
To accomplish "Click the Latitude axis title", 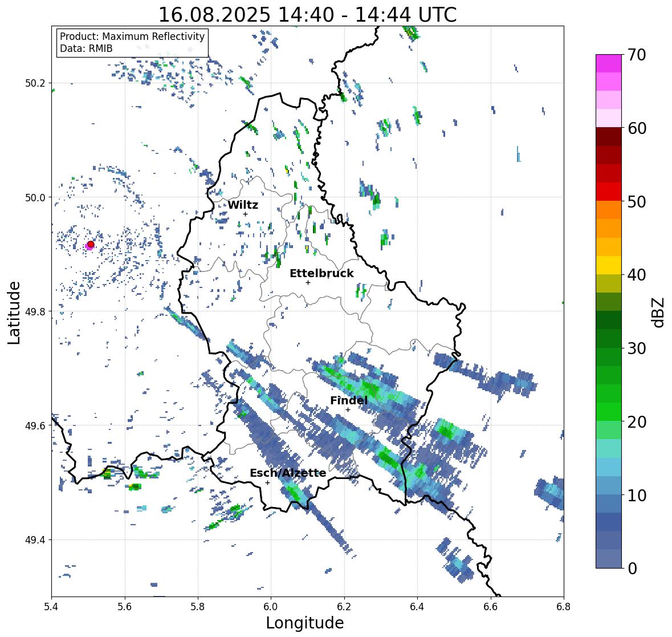I will pos(14,313).
